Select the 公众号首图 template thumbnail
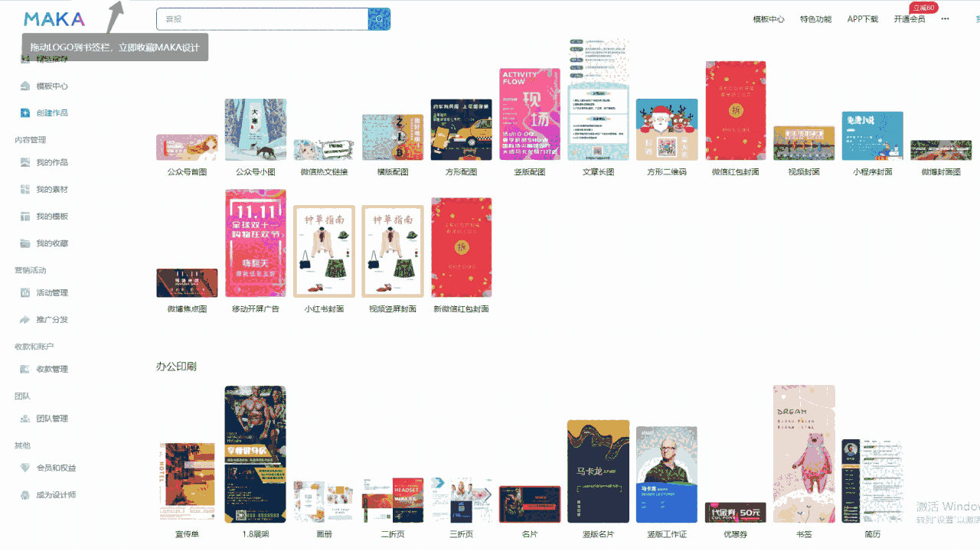Screen dimensions: 980x551 187,147
